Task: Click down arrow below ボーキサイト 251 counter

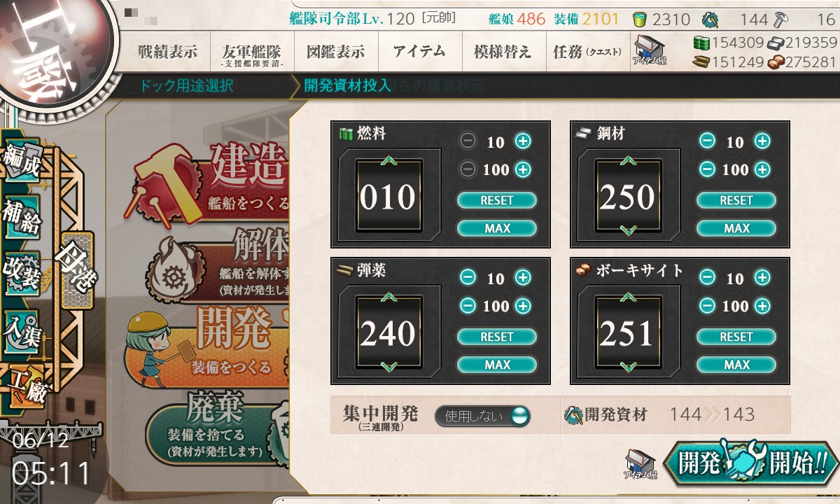Action: coord(628,366)
